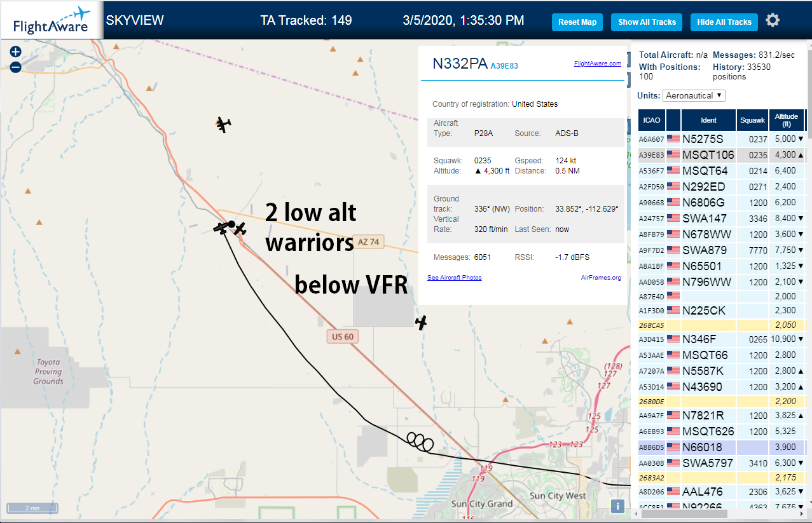Select the N43690 aircraft row
Image resolution: width=812 pixels, height=523 pixels.
coord(722,386)
